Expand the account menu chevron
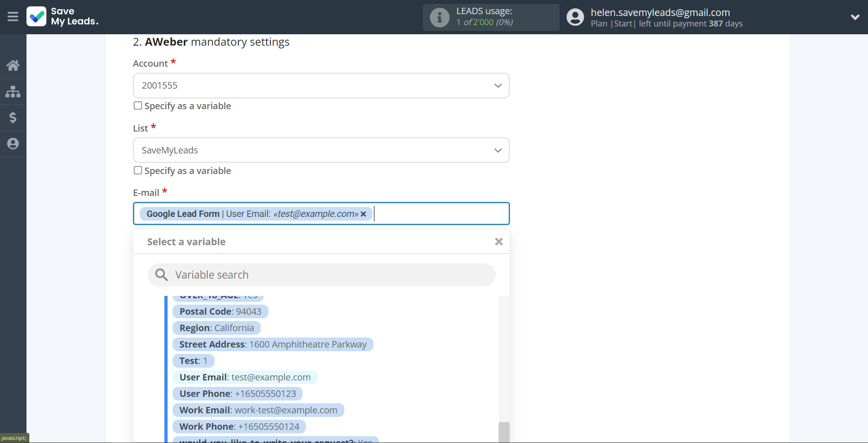Image resolution: width=868 pixels, height=443 pixels. tap(855, 17)
